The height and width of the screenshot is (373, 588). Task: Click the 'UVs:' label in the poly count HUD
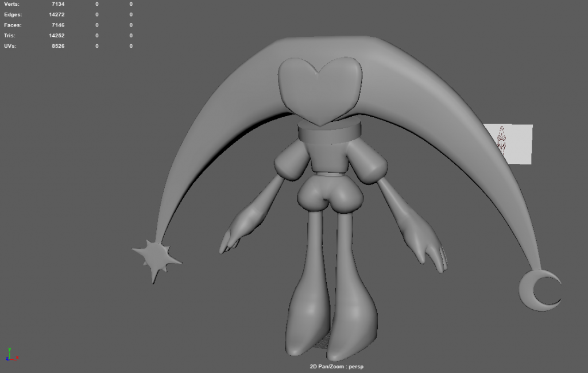tap(10, 46)
